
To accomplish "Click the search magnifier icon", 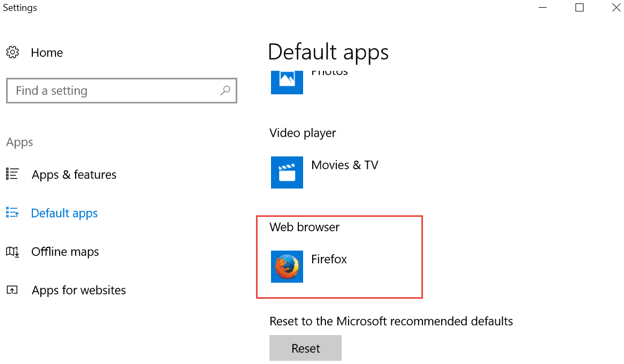I will pos(225,91).
